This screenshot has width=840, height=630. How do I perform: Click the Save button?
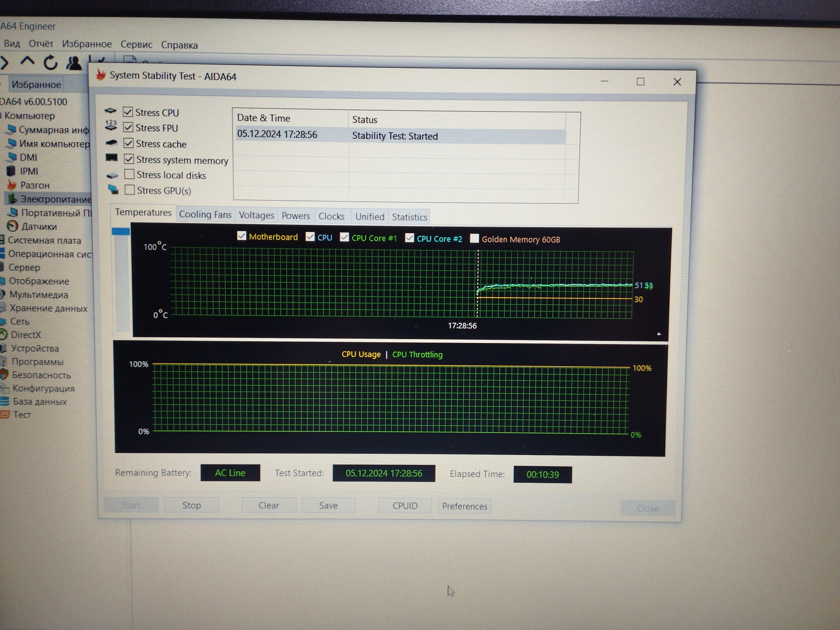pyautogui.click(x=329, y=505)
